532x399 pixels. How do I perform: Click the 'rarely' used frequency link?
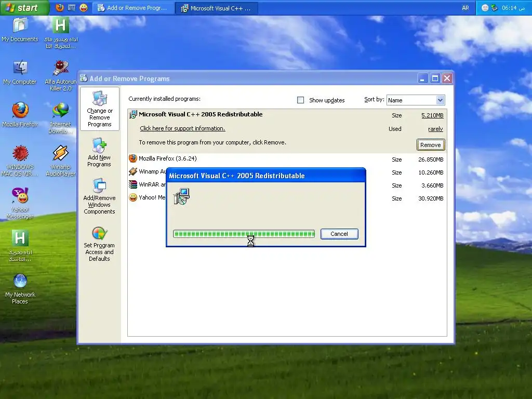coord(435,129)
